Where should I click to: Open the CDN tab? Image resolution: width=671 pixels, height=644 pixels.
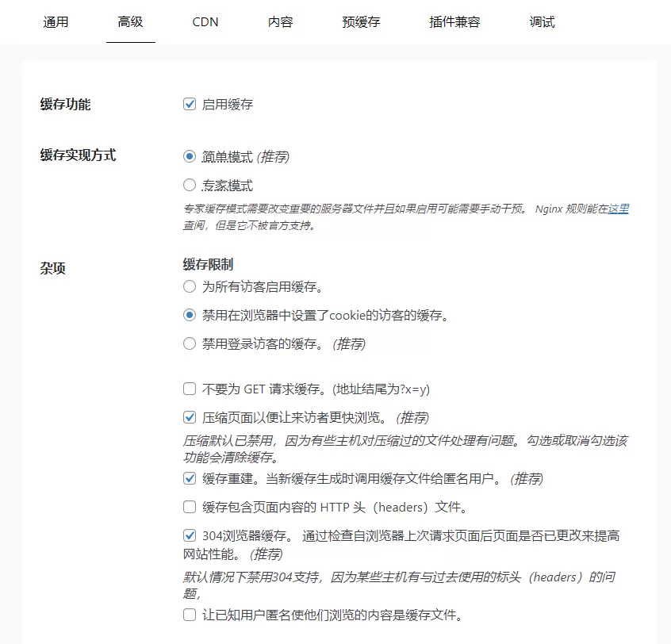click(x=205, y=22)
